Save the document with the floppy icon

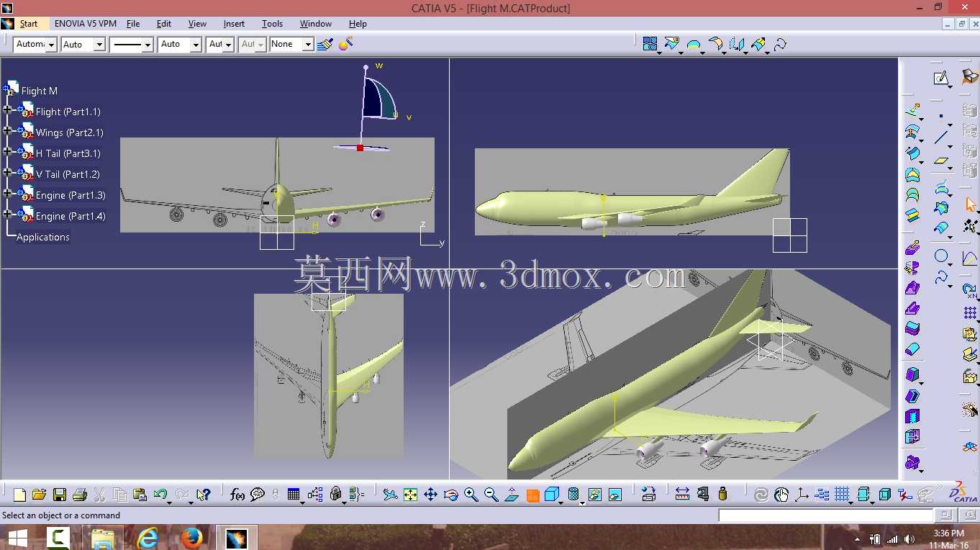pos(60,495)
